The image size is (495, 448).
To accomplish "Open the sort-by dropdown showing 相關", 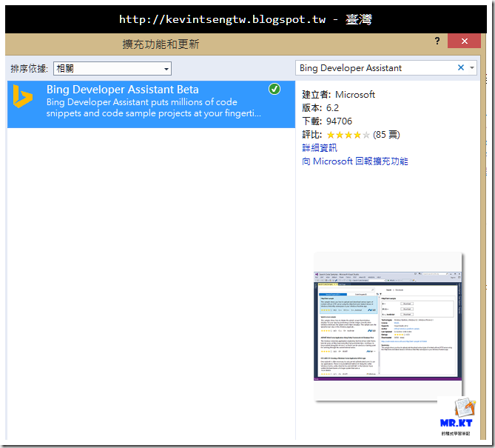I will pyautogui.click(x=112, y=69).
